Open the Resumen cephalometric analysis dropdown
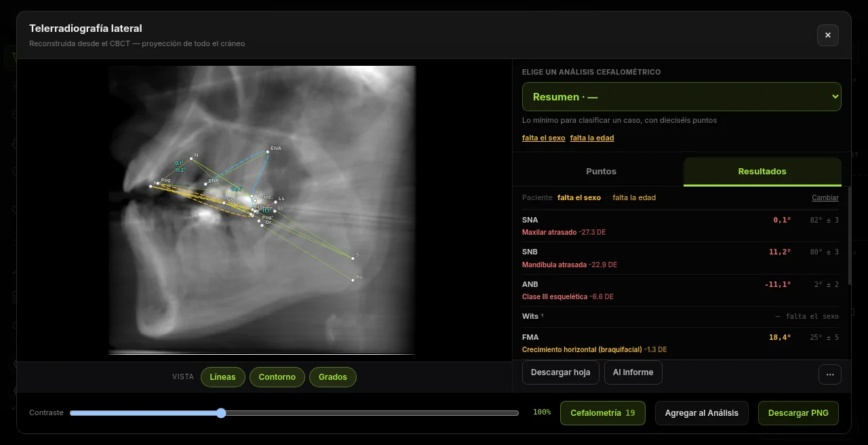The height and width of the screenshot is (445, 868). pos(682,97)
